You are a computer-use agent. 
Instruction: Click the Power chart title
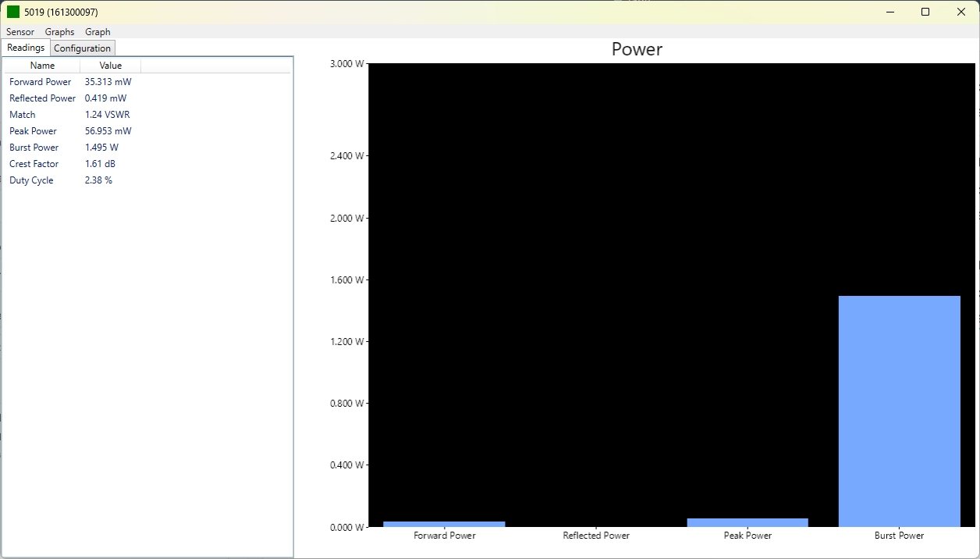(637, 49)
